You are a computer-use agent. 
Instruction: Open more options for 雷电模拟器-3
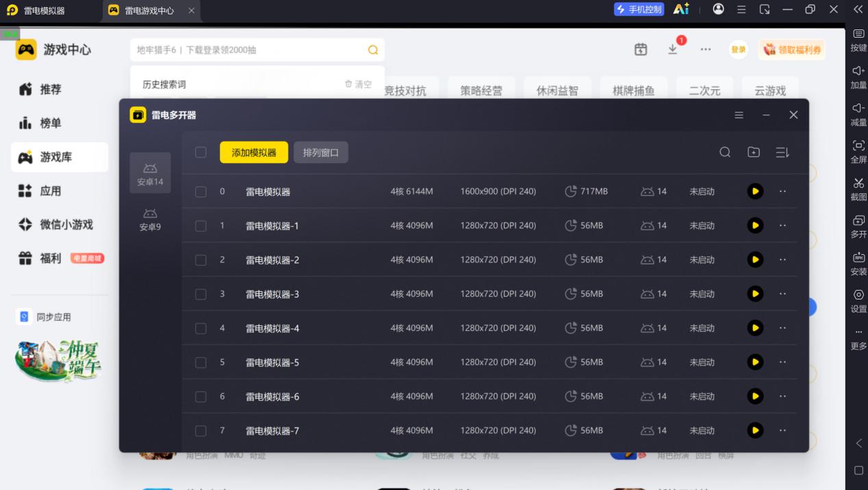783,294
